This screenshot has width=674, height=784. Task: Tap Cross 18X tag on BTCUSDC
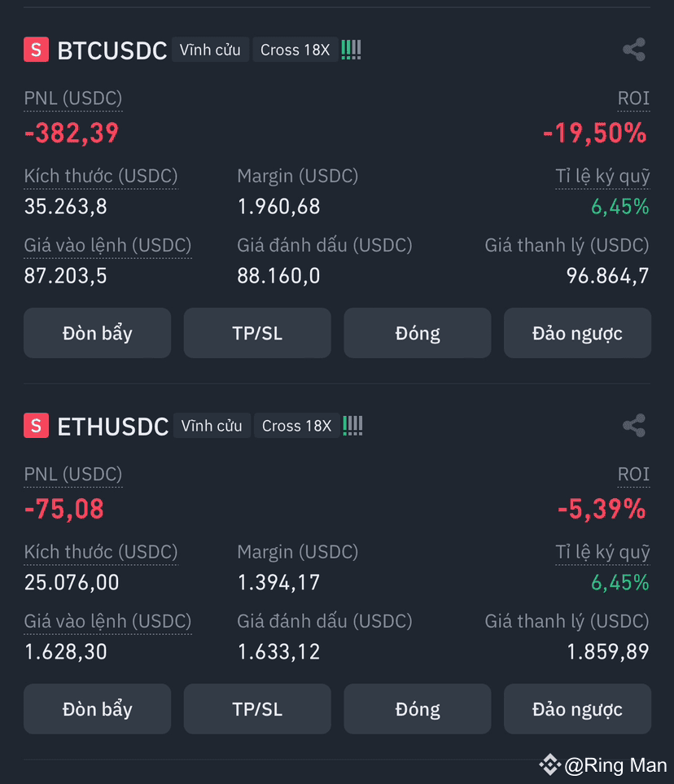point(295,50)
